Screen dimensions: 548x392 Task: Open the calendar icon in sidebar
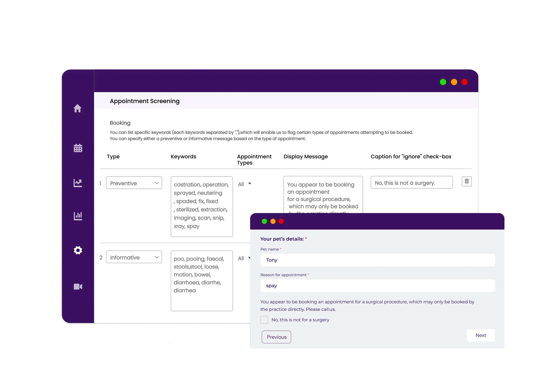[x=78, y=148]
